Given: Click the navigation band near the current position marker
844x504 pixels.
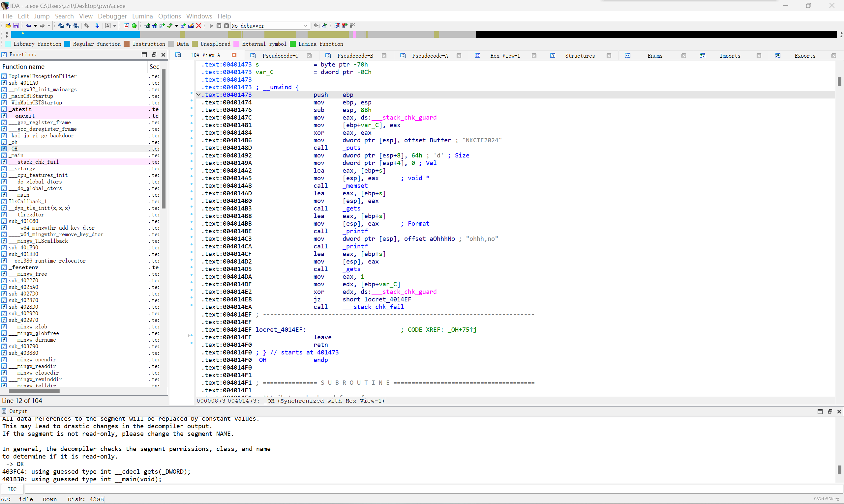Looking at the screenshot, I should coord(23,34).
